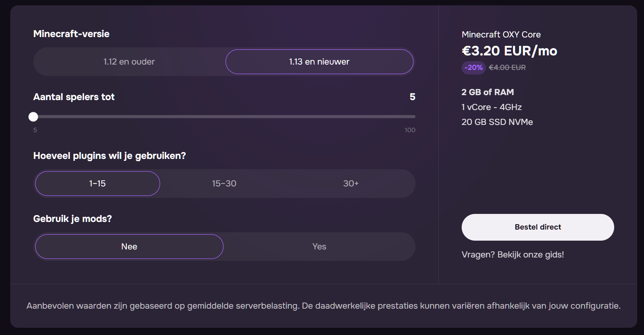The height and width of the screenshot is (335, 644).
Task: Click the "€3.20 EUR/mo" price
Action: (x=509, y=51)
